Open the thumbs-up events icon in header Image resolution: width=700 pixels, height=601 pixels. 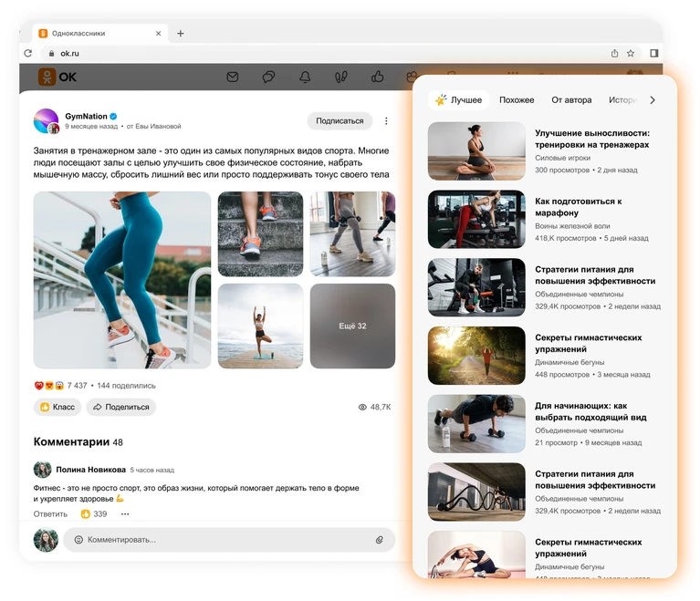coord(378,77)
